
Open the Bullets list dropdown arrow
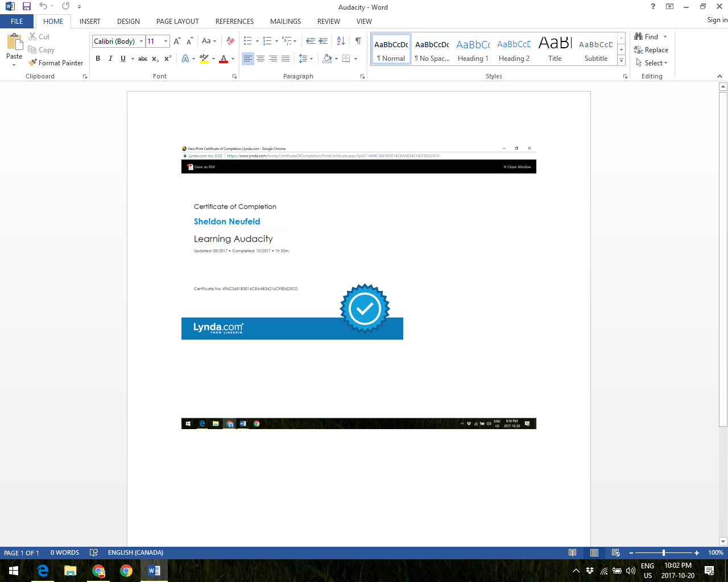tap(257, 41)
